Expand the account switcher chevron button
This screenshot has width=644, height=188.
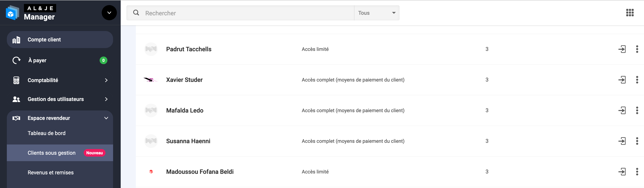tap(109, 13)
